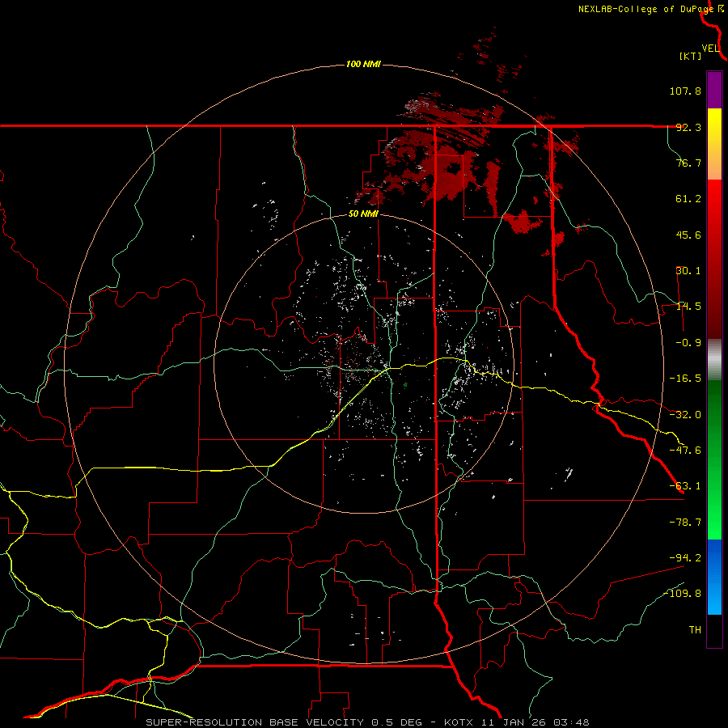Click the gray near-zero segment of the color bar
Screen dimensions: 728x728
[x=714, y=359]
